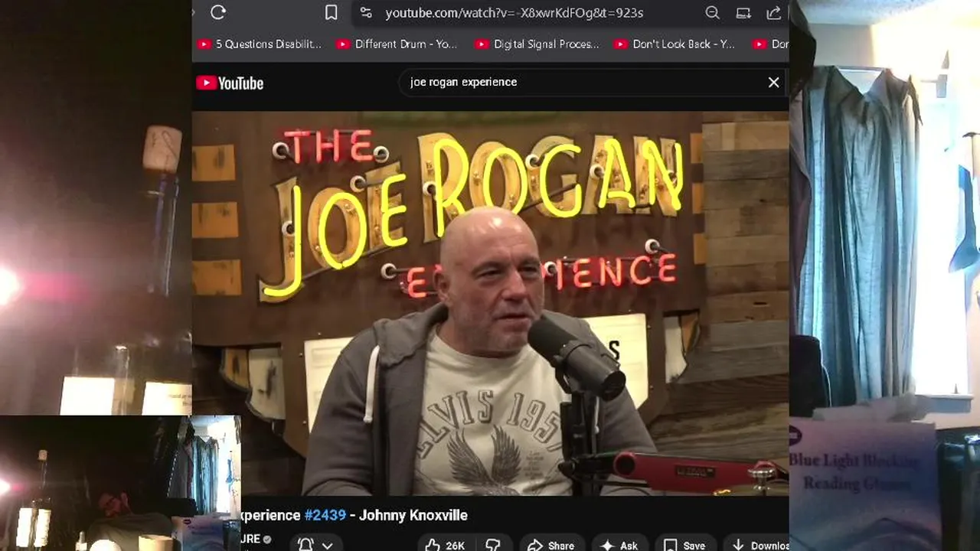Expand the notification options chevron
This screenshot has height=551, width=980.
pyautogui.click(x=327, y=546)
